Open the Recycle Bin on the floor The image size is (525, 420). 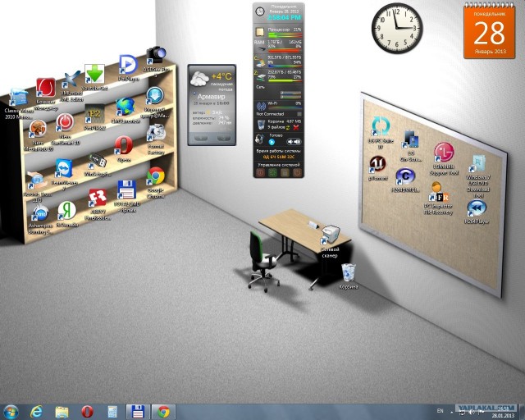[x=349, y=272]
